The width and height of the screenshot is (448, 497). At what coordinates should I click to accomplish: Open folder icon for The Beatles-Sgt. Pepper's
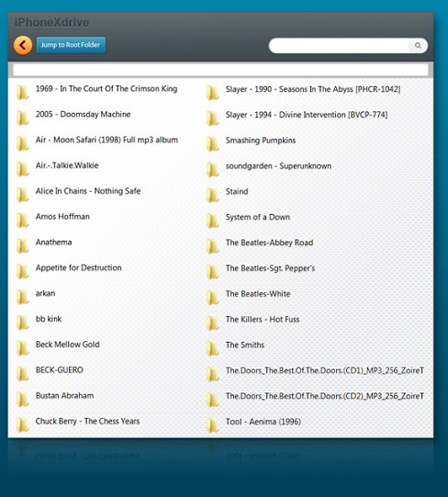click(x=212, y=272)
